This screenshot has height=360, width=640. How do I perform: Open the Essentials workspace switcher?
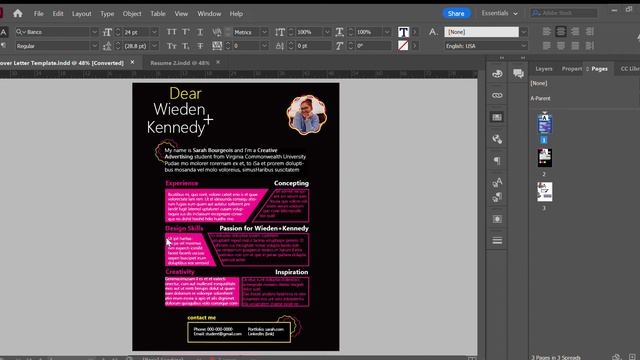pos(499,13)
